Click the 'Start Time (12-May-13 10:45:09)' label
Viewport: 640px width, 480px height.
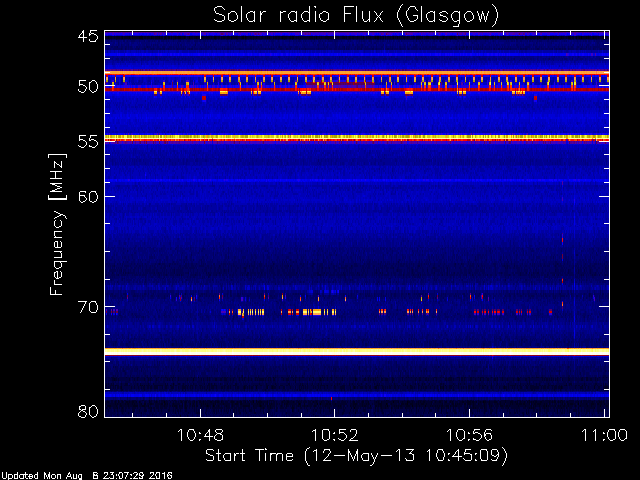pyautogui.click(x=356, y=456)
